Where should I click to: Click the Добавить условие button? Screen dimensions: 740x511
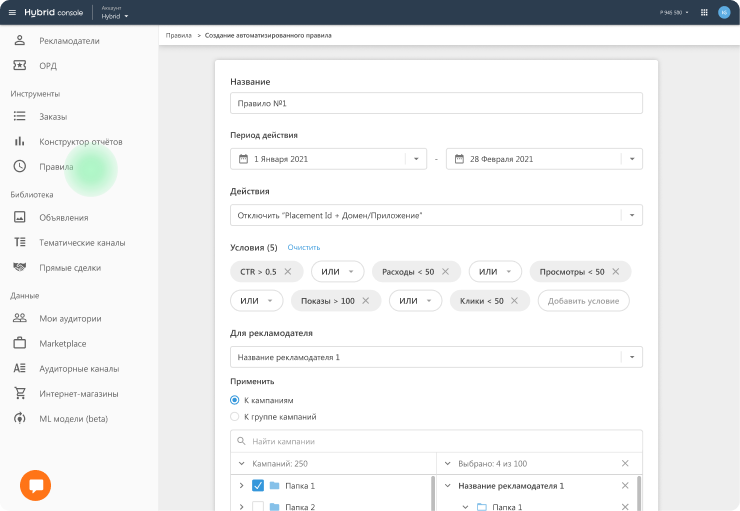pos(584,300)
